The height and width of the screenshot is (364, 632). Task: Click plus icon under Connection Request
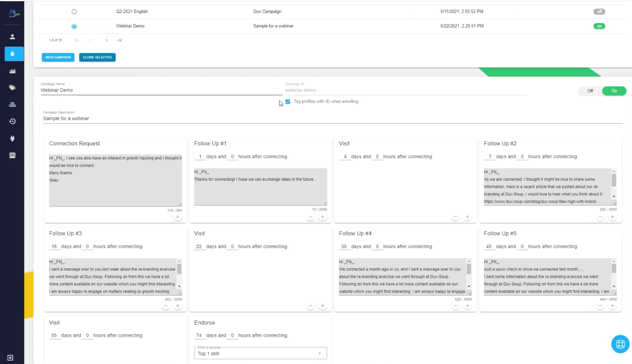click(177, 217)
